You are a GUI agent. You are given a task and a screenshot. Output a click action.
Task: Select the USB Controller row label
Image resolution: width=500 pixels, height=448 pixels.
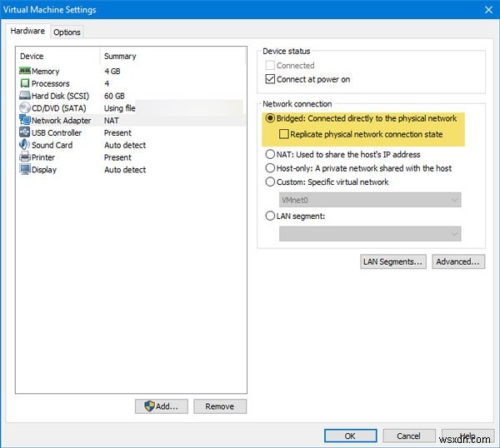57,133
